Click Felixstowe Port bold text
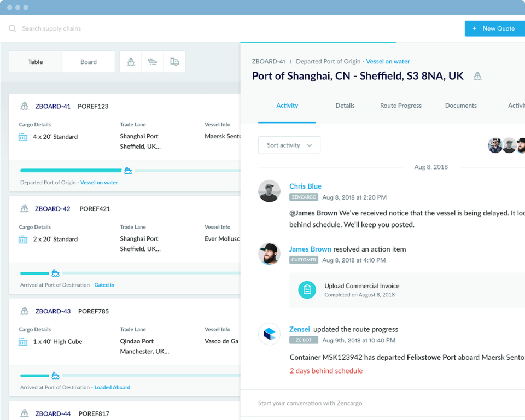 click(431, 357)
